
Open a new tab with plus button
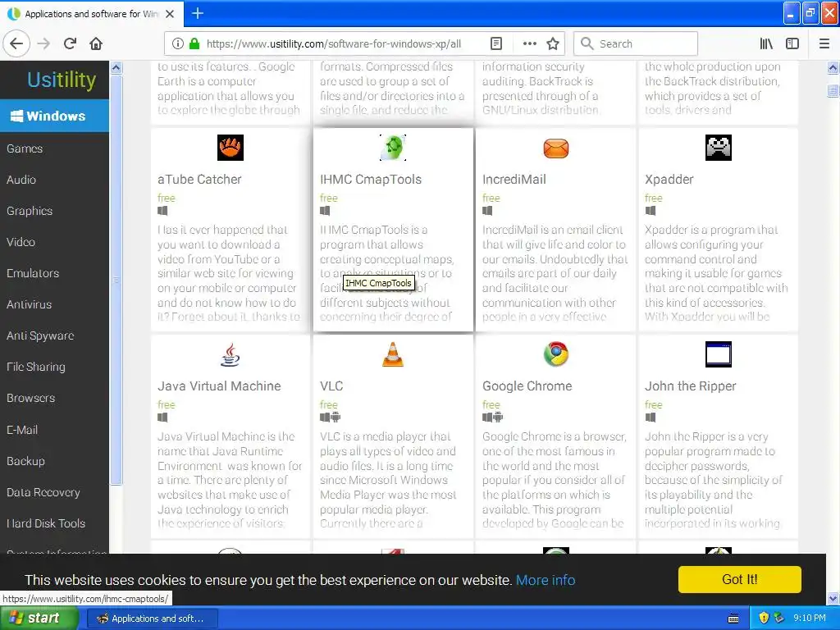(197, 13)
